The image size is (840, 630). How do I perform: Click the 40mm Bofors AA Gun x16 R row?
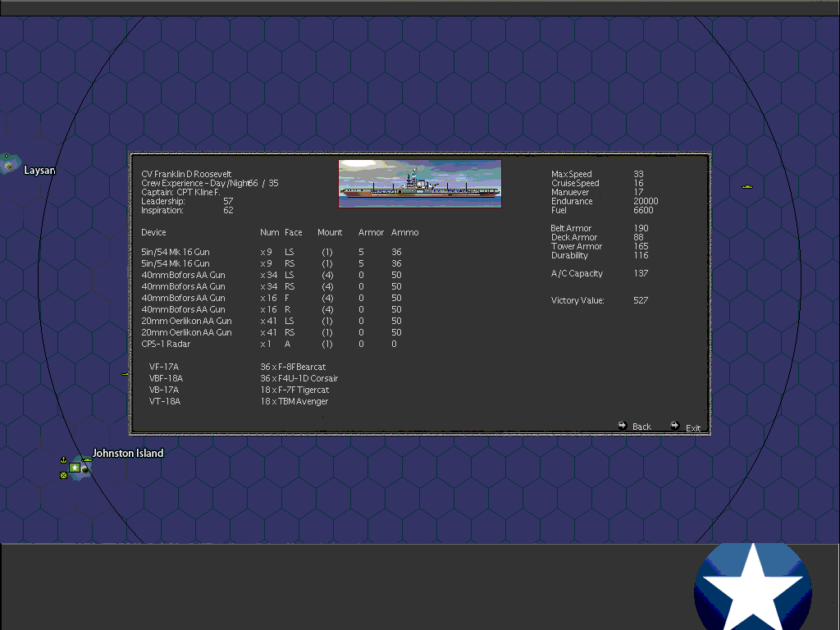pos(272,309)
